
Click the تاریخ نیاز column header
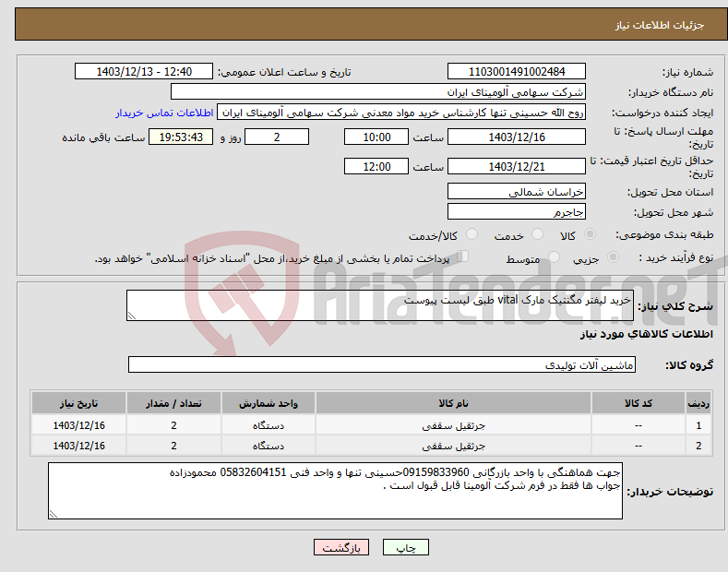click(x=79, y=403)
